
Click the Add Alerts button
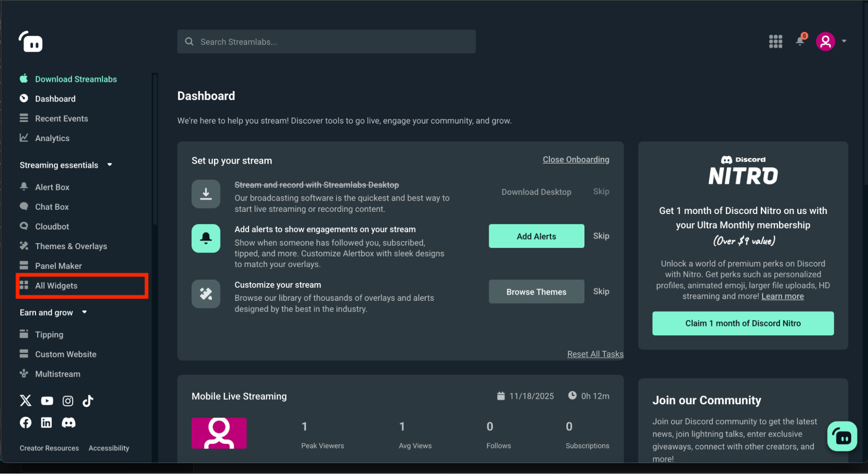[x=536, y=236]
